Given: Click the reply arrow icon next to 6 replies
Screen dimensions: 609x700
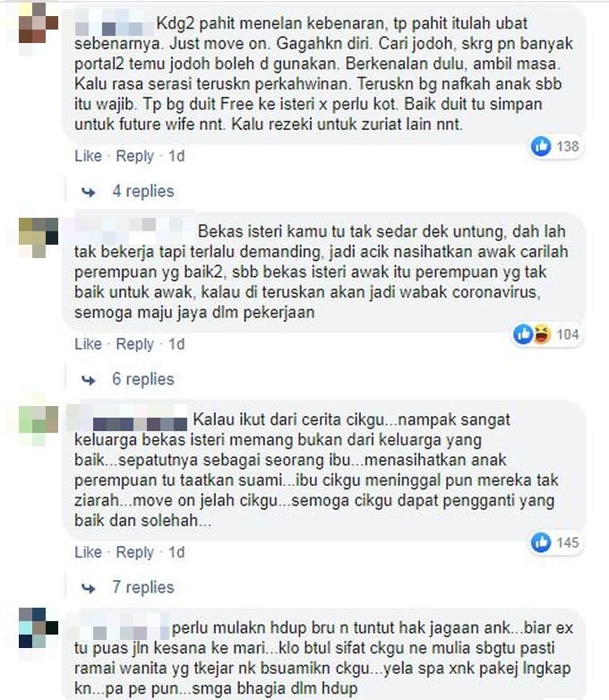Looking at the screenshot, I should click(x=89, y=380).
